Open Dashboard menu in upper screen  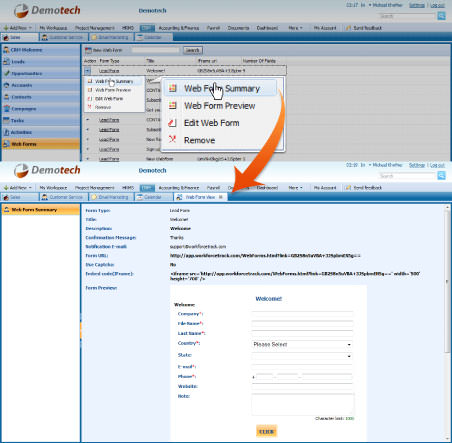(267, 28)
